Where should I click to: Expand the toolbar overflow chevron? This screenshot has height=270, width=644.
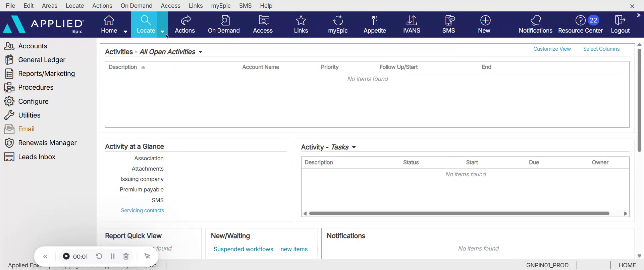pyautogui.click(x=639, y=15)
